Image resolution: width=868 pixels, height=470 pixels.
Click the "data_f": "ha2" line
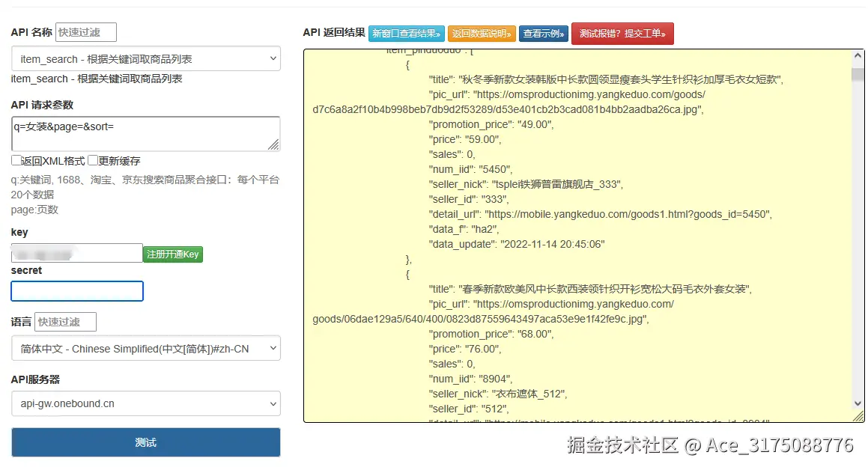click(x=464, y=229)
